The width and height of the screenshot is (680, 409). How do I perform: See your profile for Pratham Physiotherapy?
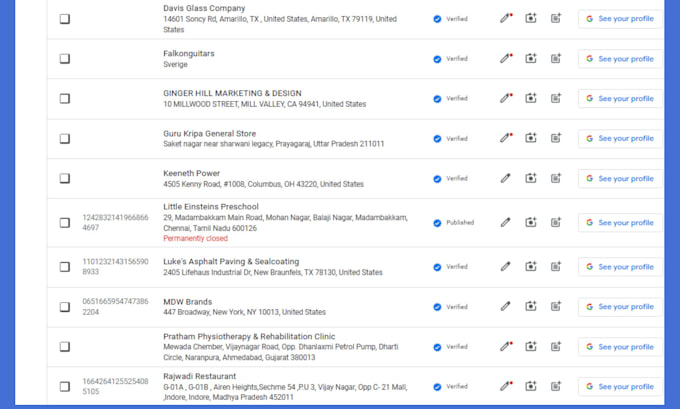(620, 347)
